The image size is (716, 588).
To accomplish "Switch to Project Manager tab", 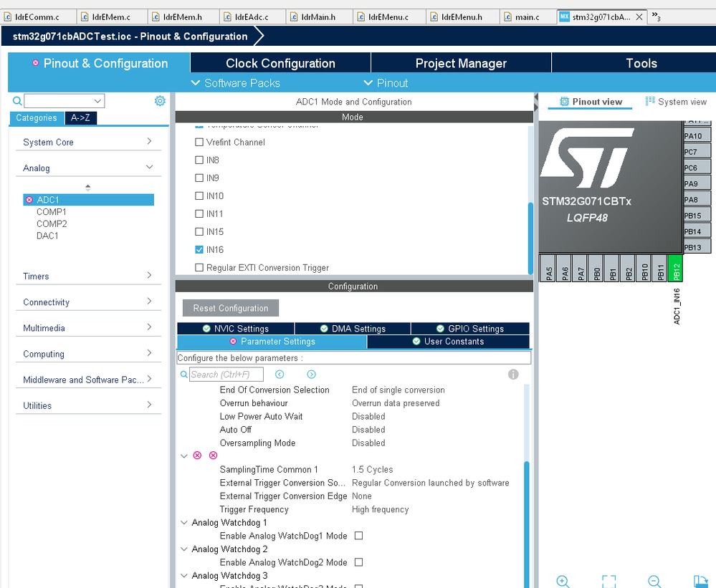I will pyautogui.click(x=461, y=64).
